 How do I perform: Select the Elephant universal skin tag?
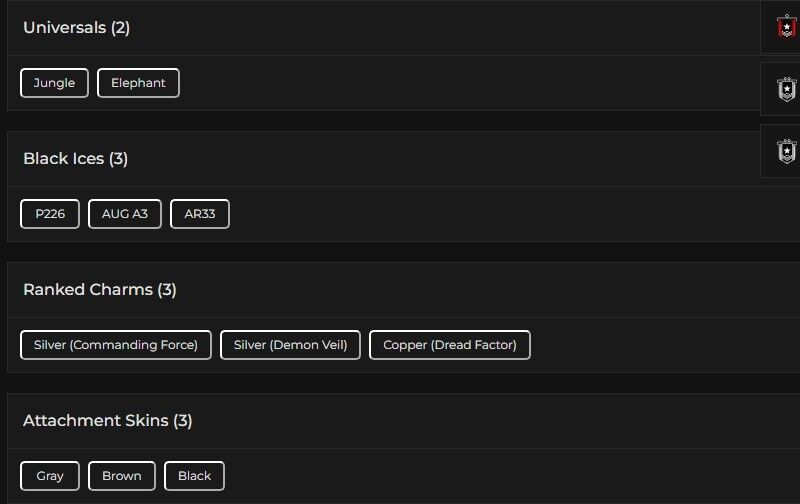coord(138,83)
